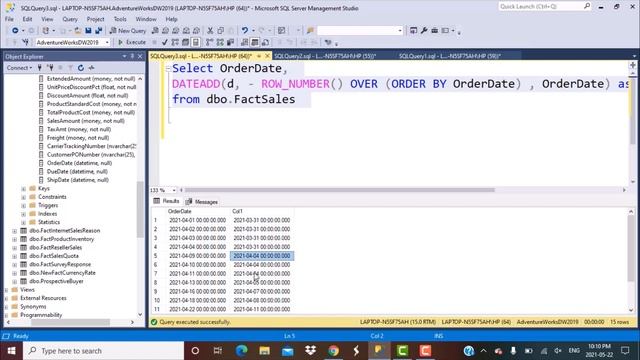Switch to the SQLQuery1.sql tab
This screenshot has height=360, width=640.
(450, 56)
